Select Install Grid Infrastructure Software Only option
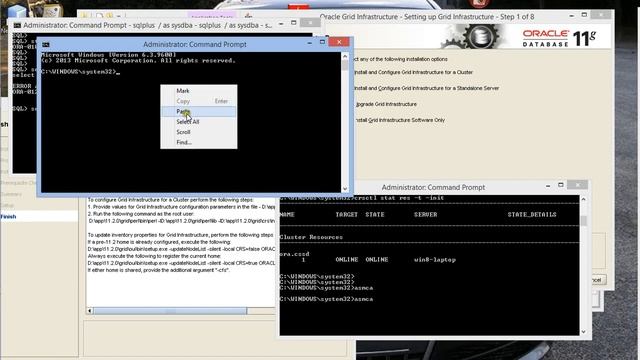Screen dimensions: 640x360 click(x=400, y=120)
